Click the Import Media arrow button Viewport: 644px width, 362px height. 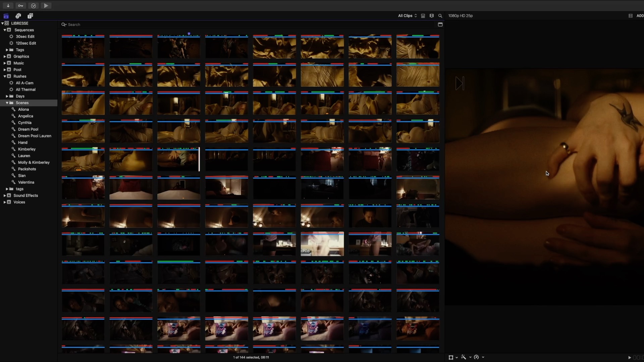click(x=8, y=6)
